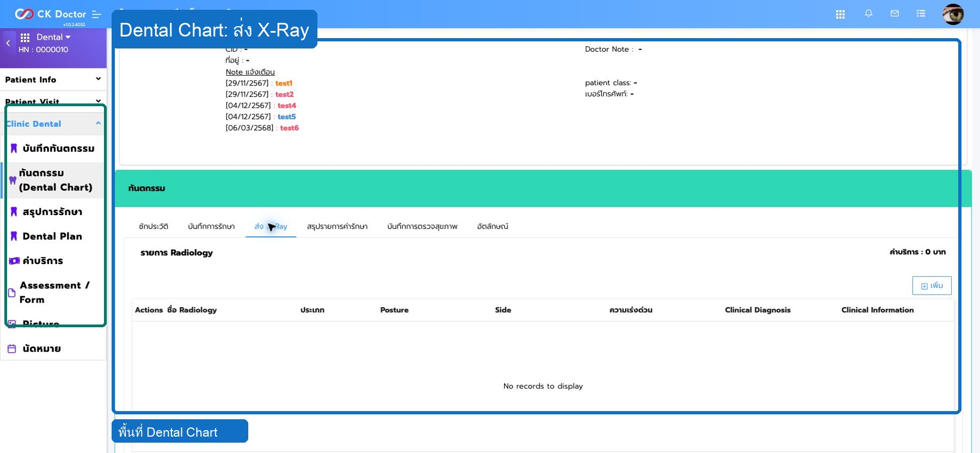Click the money icon beside ค่าบริการ
This screenshot has height=453, width=980.
point(14,261)
